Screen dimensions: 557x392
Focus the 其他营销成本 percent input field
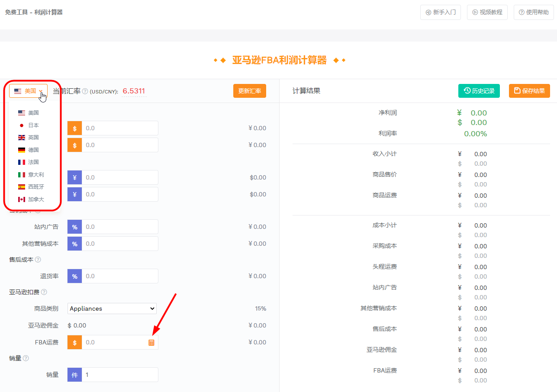(120, 244)
